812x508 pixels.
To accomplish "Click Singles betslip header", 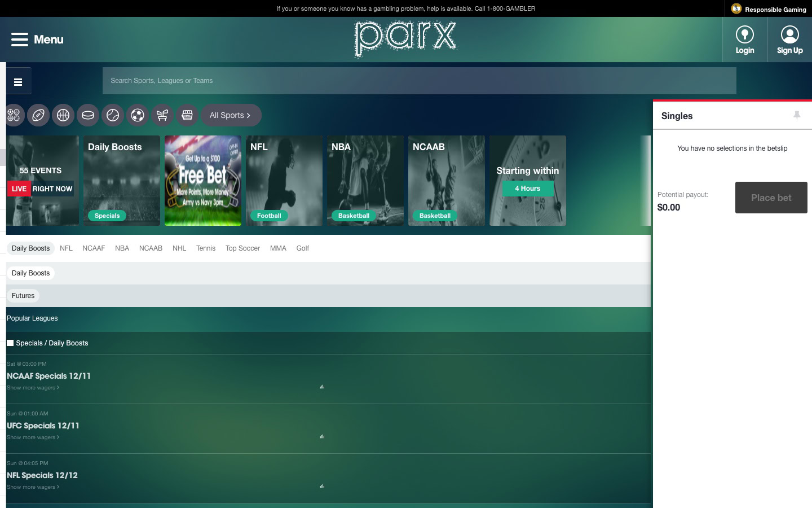I will [677, 116].
